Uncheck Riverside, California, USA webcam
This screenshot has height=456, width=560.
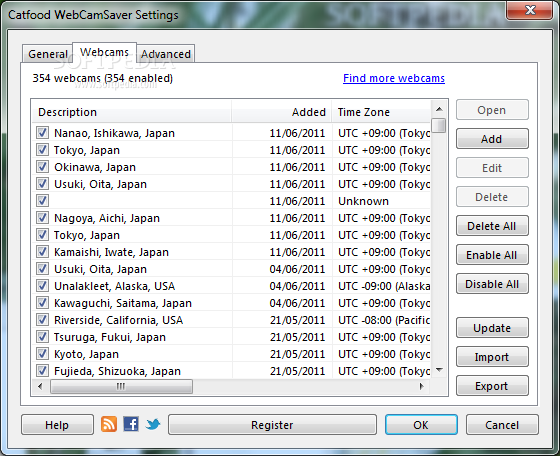coord(42,320)
